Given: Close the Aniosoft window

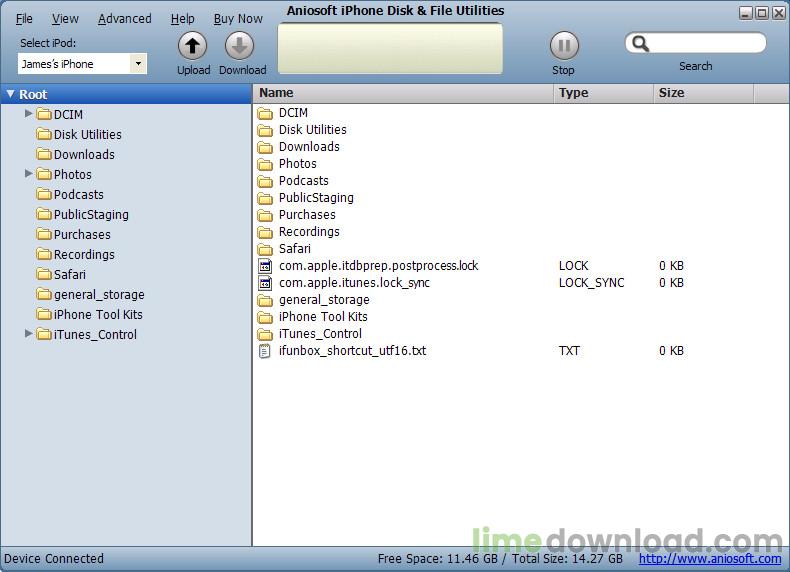Looking at the screenshot, I should click(779, 14).
